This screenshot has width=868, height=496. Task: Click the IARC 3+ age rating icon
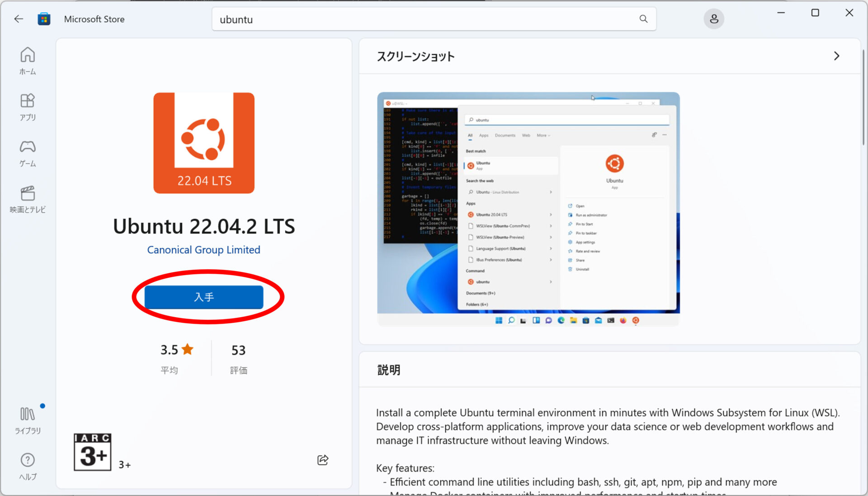pos(92,452)
